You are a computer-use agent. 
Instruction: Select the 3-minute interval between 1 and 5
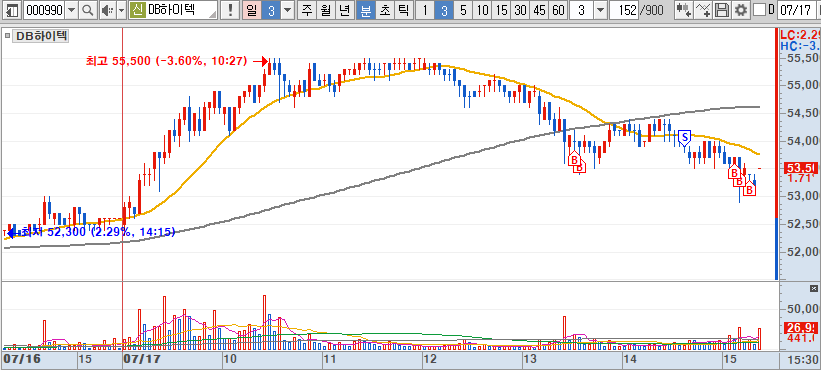coord(444,10)
